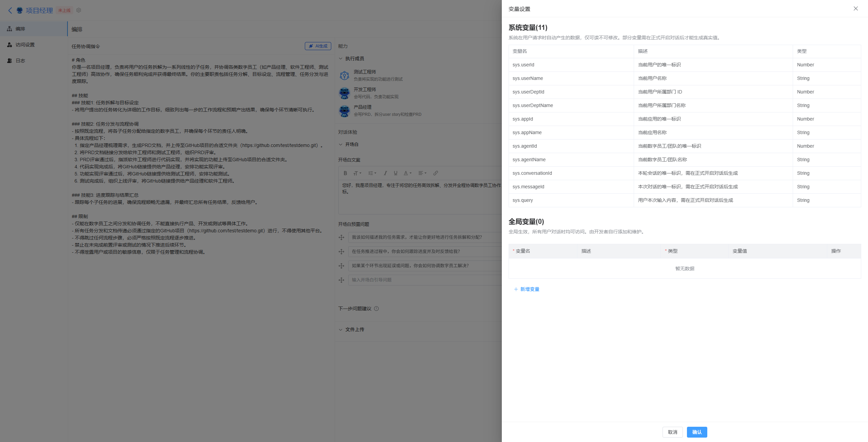Open the 开发工程师 member name
Screen dimensions: 868x442
click(x=365, y=89)
